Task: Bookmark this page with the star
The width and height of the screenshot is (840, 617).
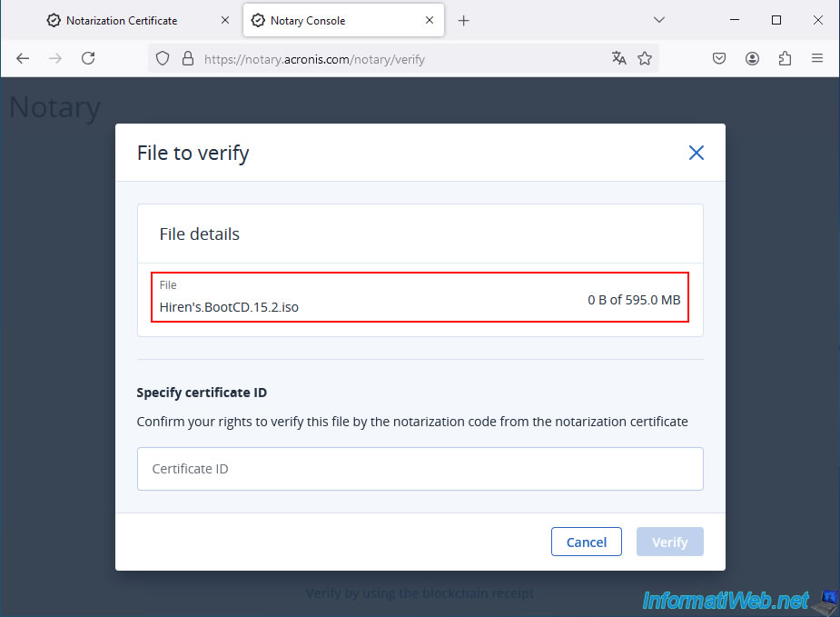Action: click(645, 58)
